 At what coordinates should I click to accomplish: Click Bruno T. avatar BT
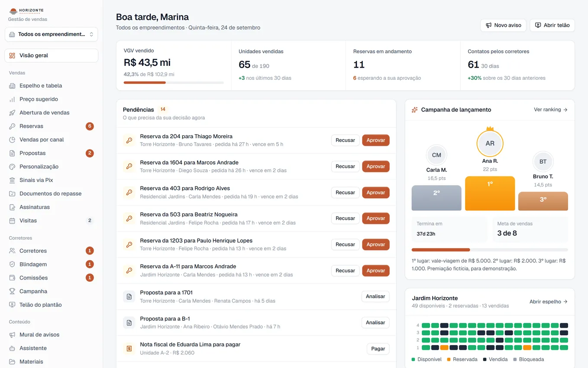pos(543,161)
